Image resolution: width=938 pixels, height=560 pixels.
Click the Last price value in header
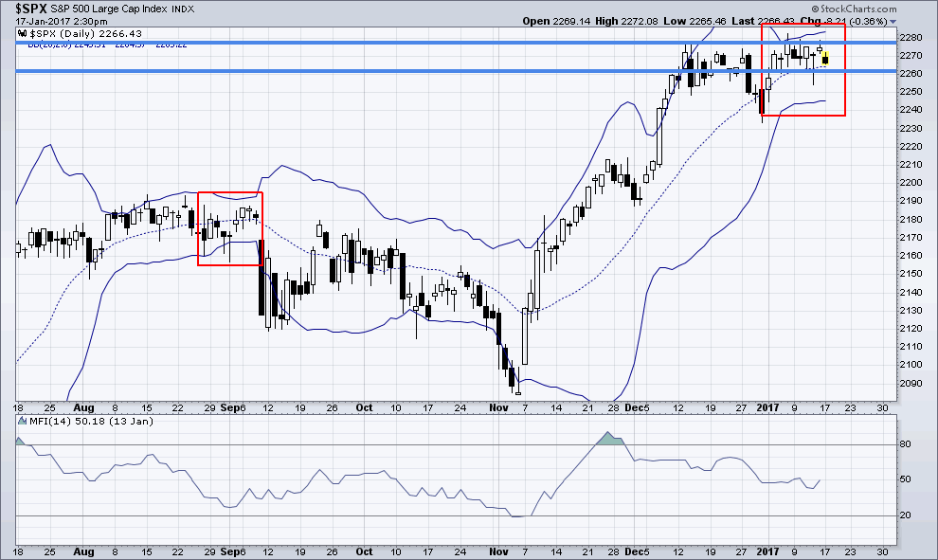click(x=776, y=21)
